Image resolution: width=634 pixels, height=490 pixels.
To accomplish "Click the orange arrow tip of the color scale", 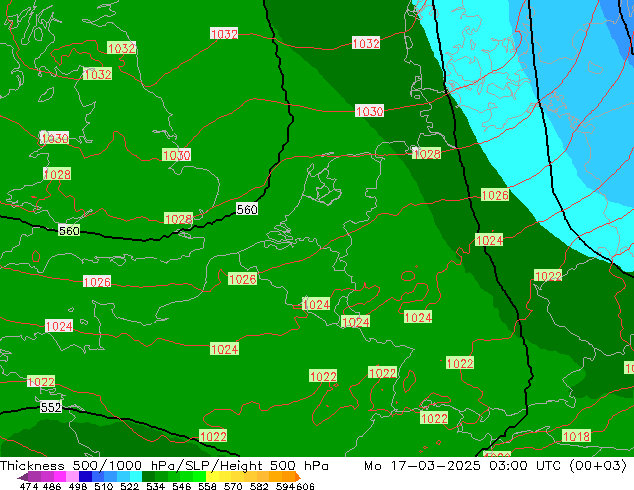I will tap(298, 477).
